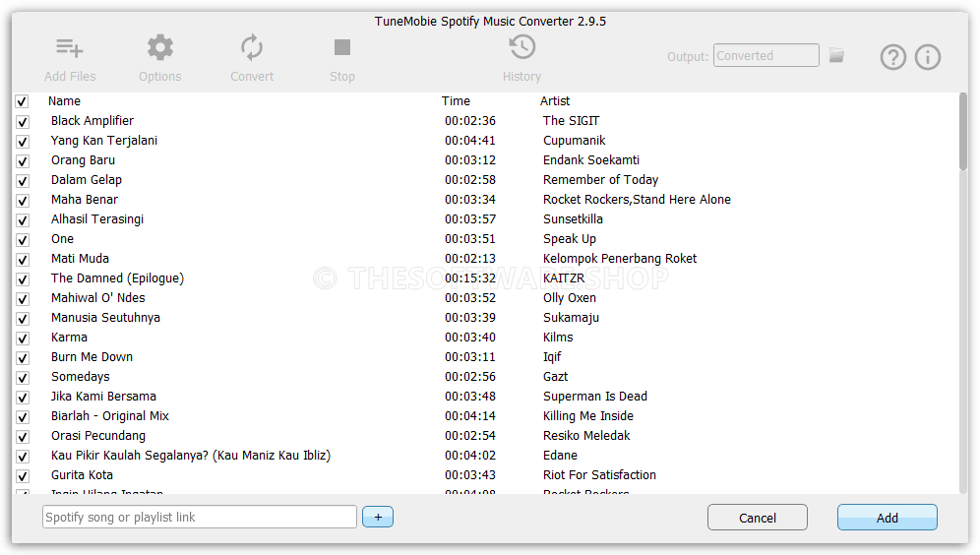Image resolution: width=980 pixels, height=555 pixels.
Task: Uncheck the Kau Pikir Kaulah Segalanya checkbox
Action: (x=23, y=457)
